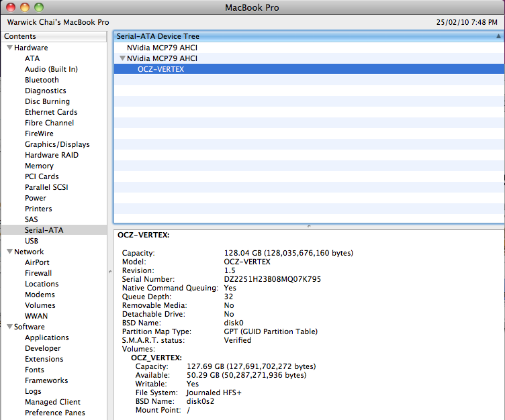Select Disc Burning
This screenshot has height=420, width=505.
coord(47,101)
